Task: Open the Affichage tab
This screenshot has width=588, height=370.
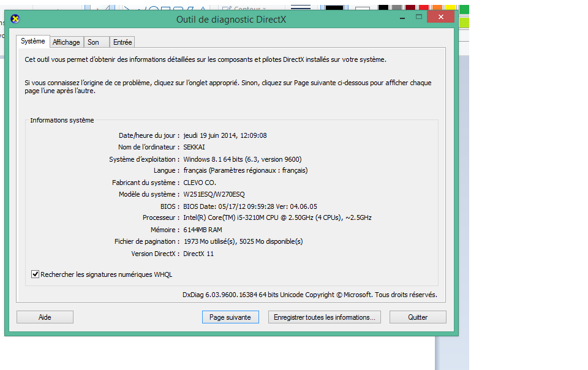Action: [66, 42]
